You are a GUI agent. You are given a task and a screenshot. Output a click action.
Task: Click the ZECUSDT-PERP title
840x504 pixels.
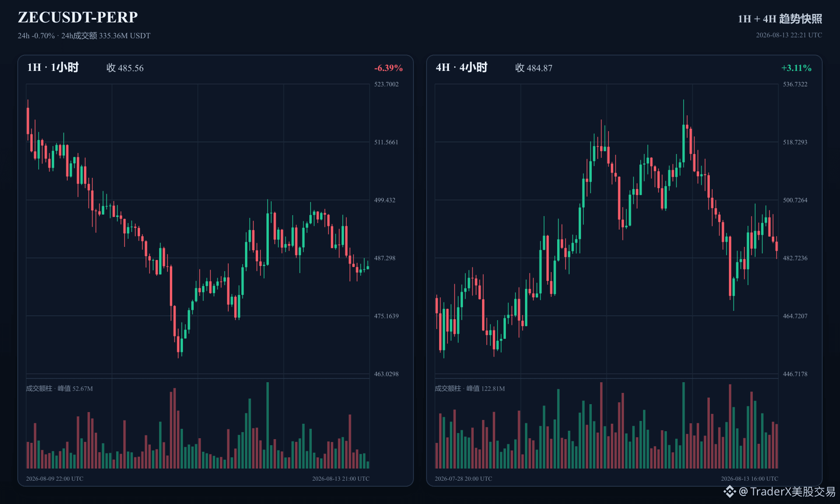(78, 17)
